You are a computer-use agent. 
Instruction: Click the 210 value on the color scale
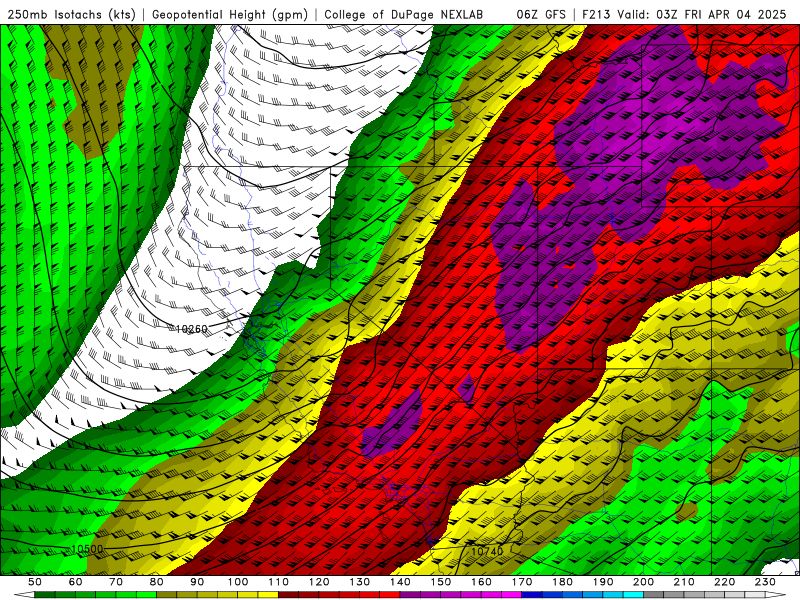click(684, 582)
